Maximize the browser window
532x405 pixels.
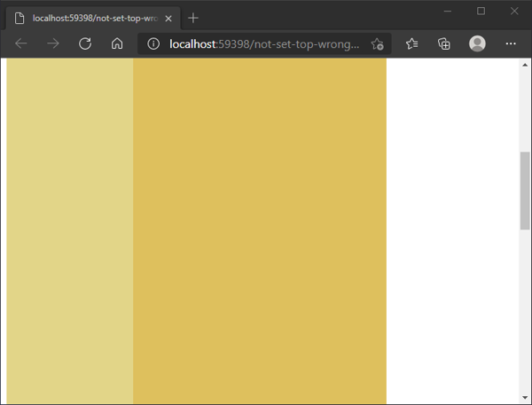coord(481,12)
